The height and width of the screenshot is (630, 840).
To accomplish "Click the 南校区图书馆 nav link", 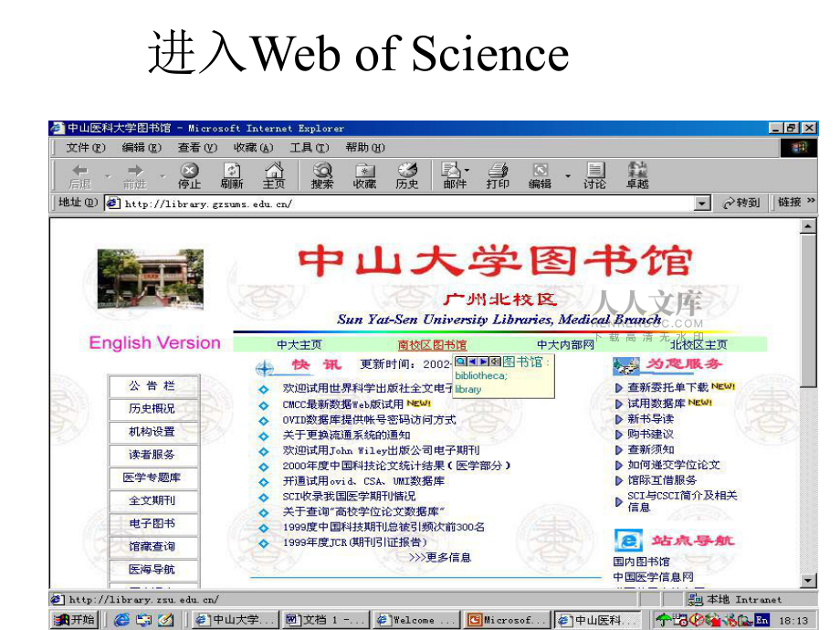I will [x=432, y=344].
